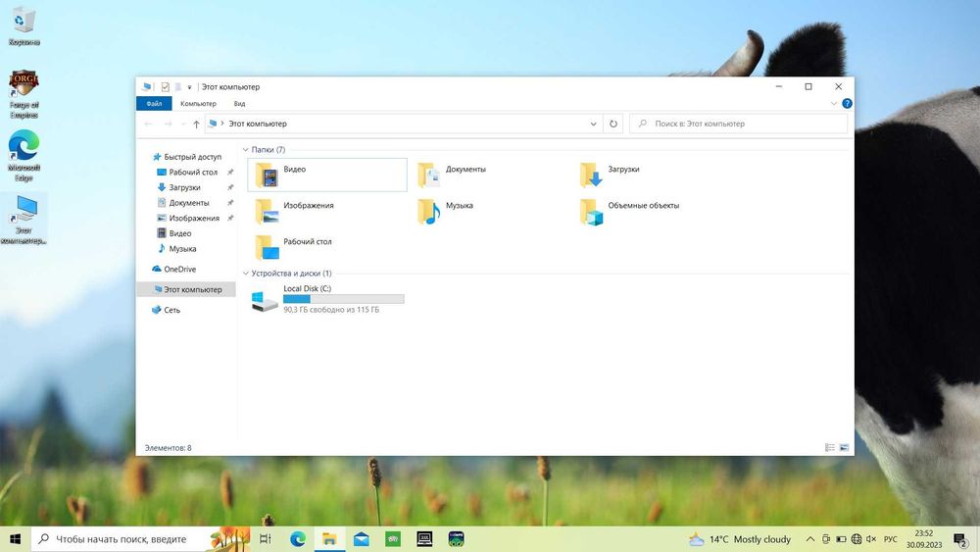Select Изображения in the navigation pane
Screen dimensions: 980x552
(x=187, y=219)
